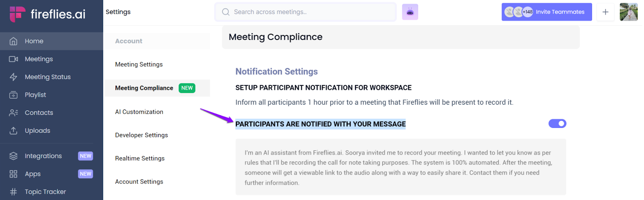Click the Invite Teammates button
Image resolution: width=644 pixels, height=200 pixels.
[546, 12]
